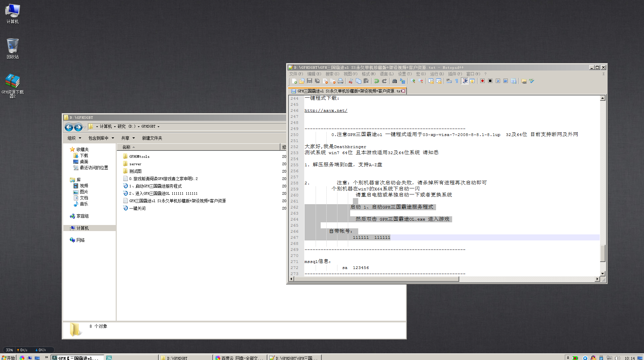Click the 新建文件夹 button

pyautogui.click(x=152, y=138)
